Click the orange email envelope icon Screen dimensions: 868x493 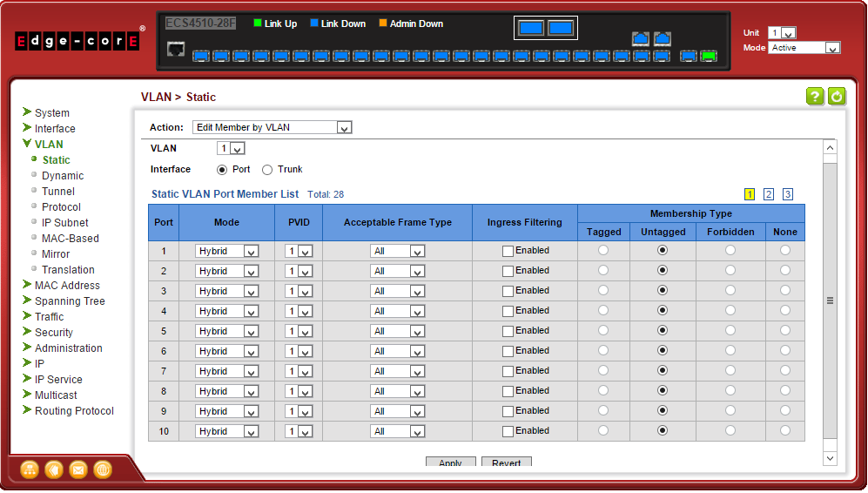(78, 469)
